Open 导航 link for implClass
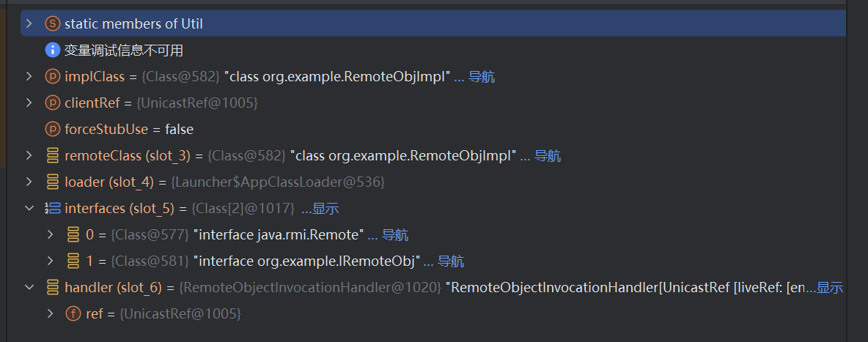 click(x=482, y=77)
